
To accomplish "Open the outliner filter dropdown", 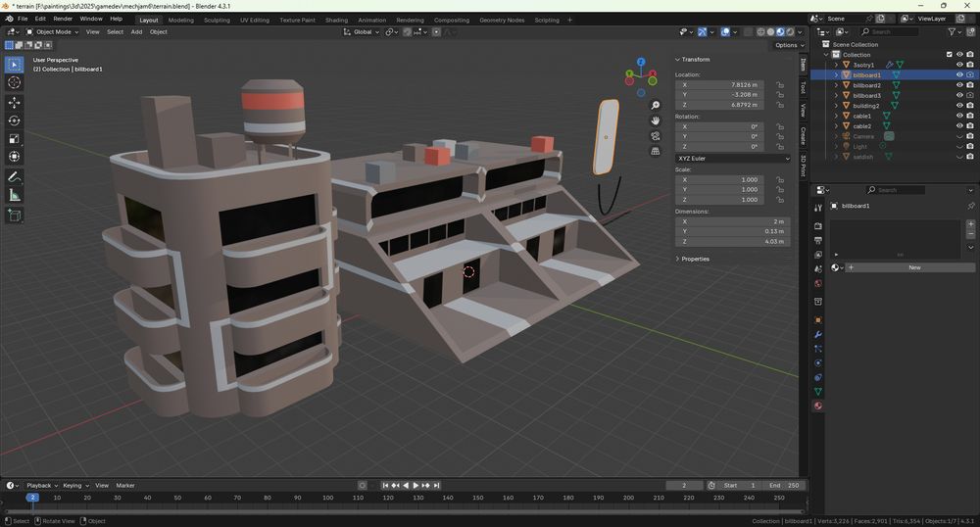I will click(x=955, y=32).
